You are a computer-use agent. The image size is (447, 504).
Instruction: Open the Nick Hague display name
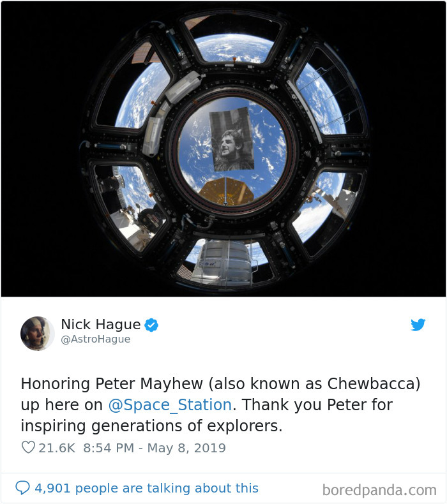coord(101,324)
